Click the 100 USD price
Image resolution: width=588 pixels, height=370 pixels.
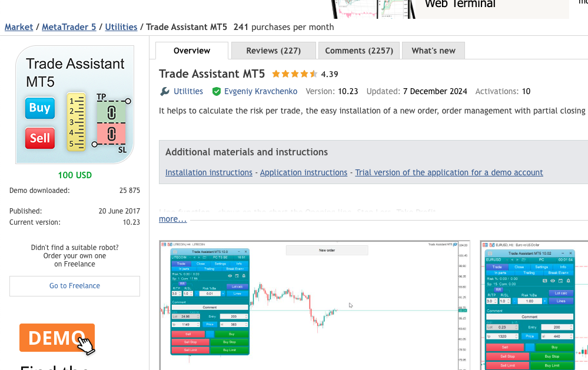pyautogui.click(x=75, y=175)
